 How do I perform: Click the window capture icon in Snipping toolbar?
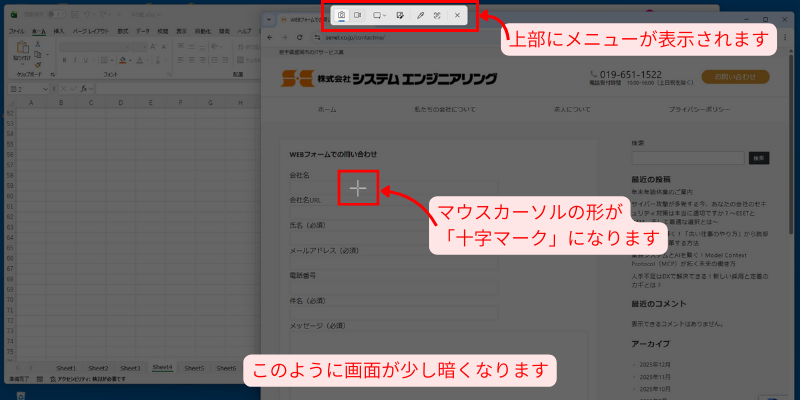(x=400, y=15)
